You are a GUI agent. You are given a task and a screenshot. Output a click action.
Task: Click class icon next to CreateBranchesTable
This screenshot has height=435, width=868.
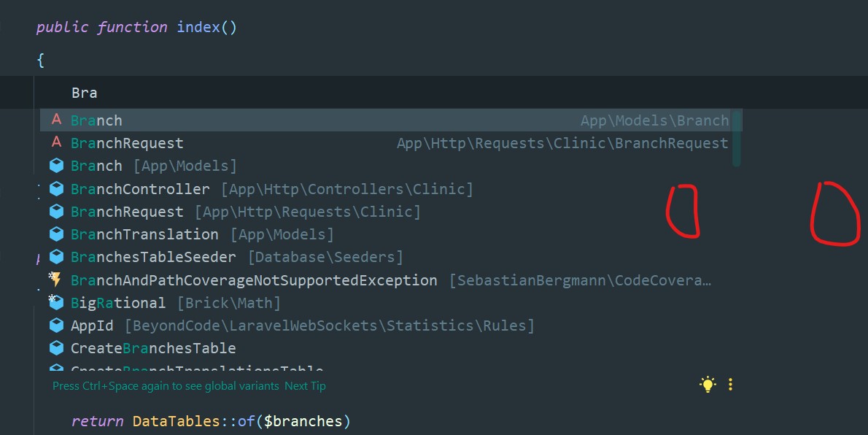[x=56, y=347]
